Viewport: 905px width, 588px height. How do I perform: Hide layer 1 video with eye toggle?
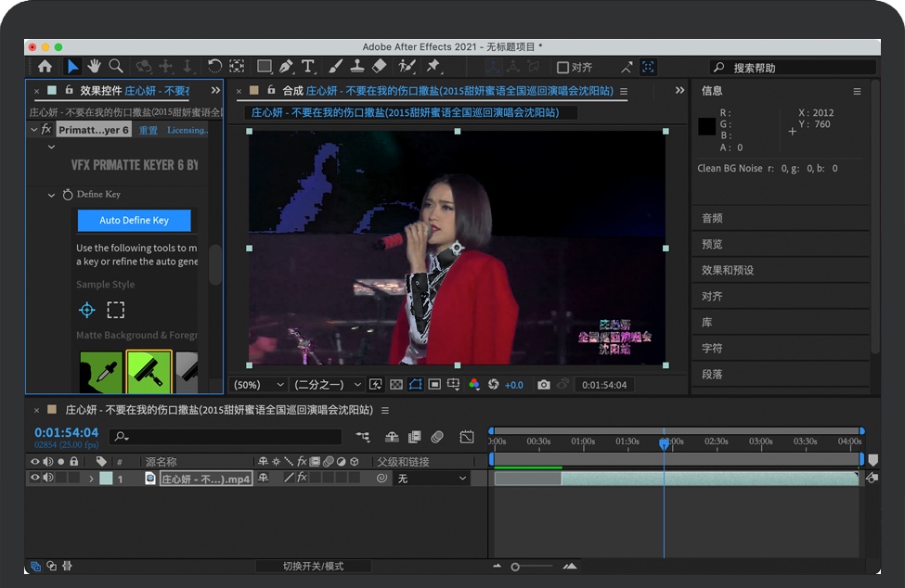tap(35, 479)
